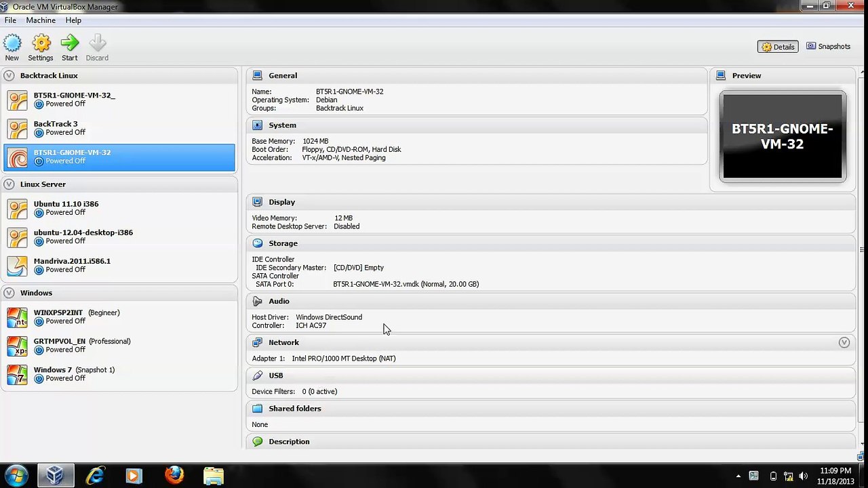
Task: Select Mandriva.2011.i586.1 machine
Action: 119,265
